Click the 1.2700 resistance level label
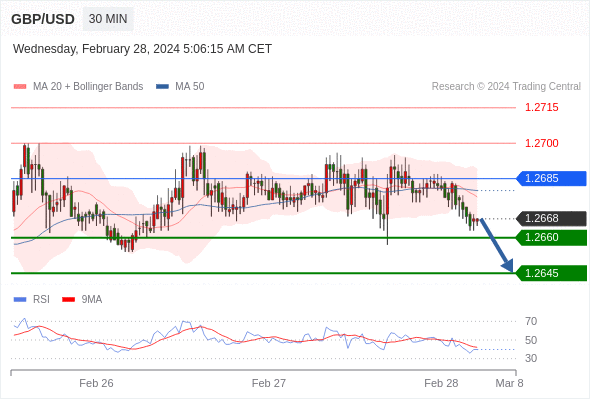590x400 pixels. pos(542,143)
